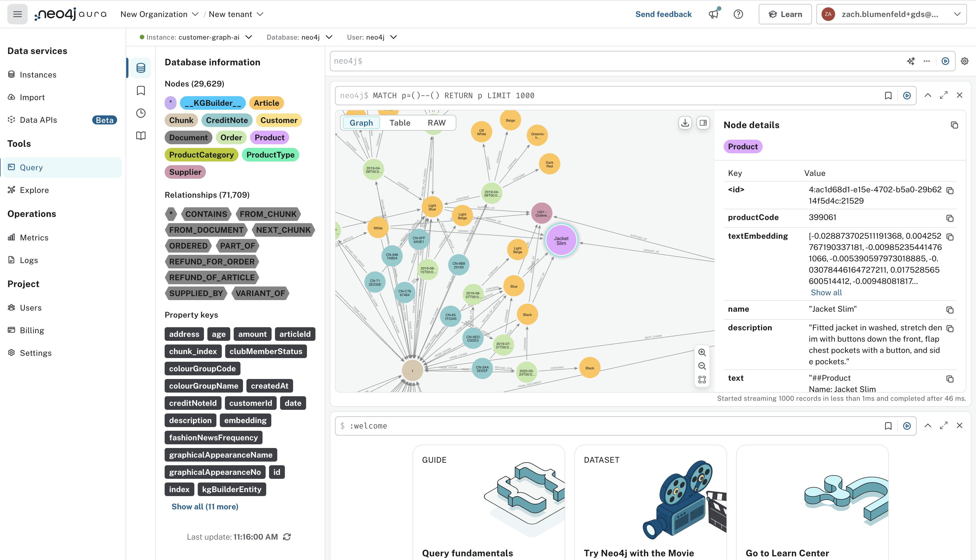Click the Graph view tab
The height and width of the screenshot is (560, 976).
[361, 122]
